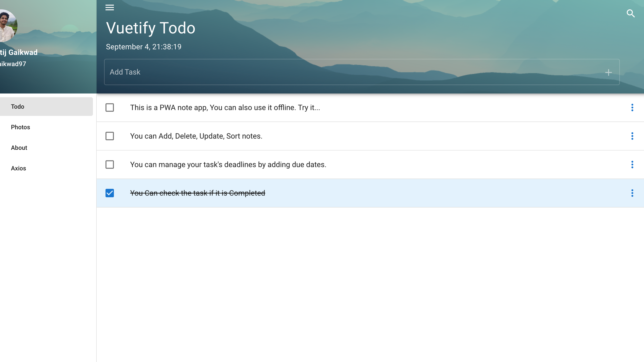Click the username handle below the name
The image size is (644, 362).
pos(13,64)
